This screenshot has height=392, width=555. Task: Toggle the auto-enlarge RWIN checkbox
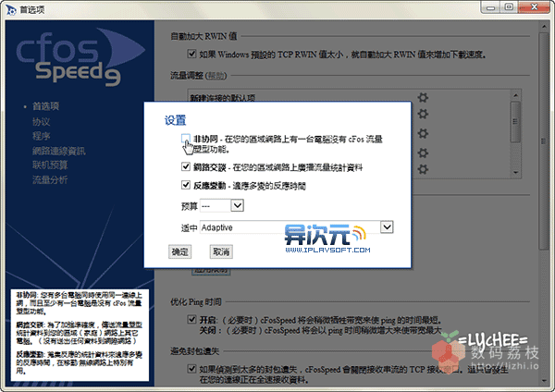click(191, 54)
